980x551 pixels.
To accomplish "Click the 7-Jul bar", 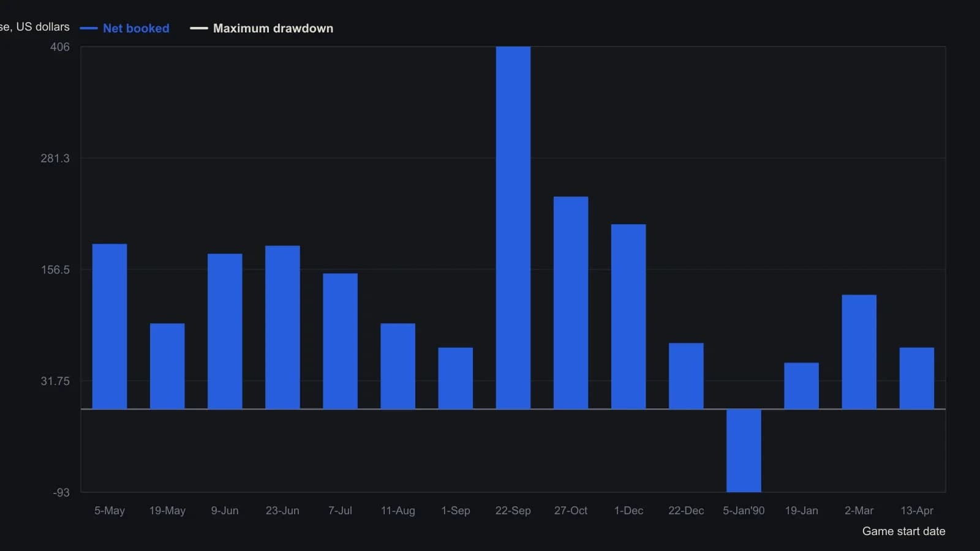I will [x=340, y=341].
